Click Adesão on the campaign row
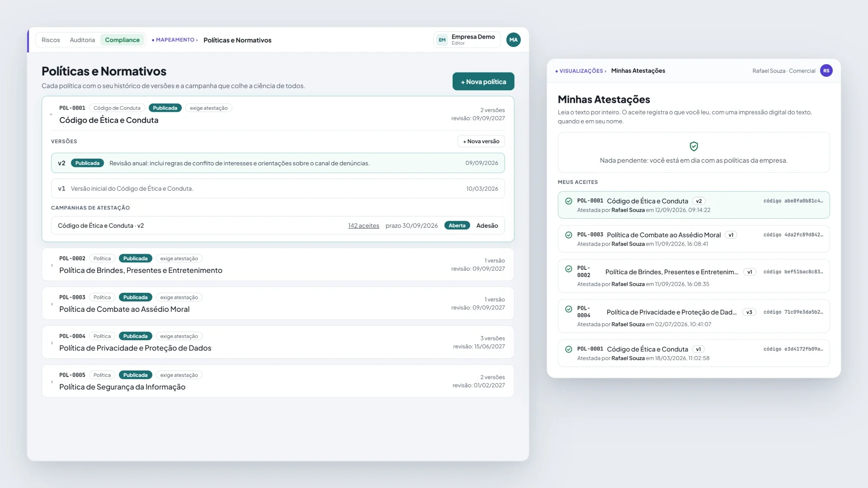868x488 pixels. point(487,226)
